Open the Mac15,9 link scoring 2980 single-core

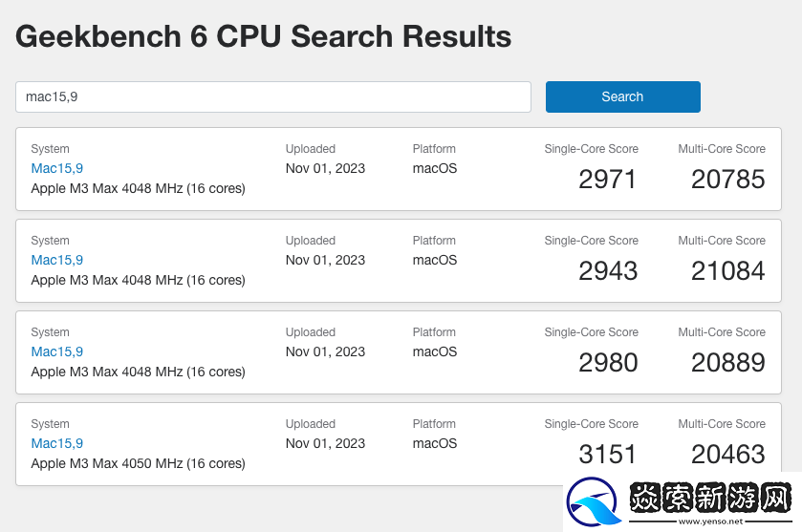(57, 351)
